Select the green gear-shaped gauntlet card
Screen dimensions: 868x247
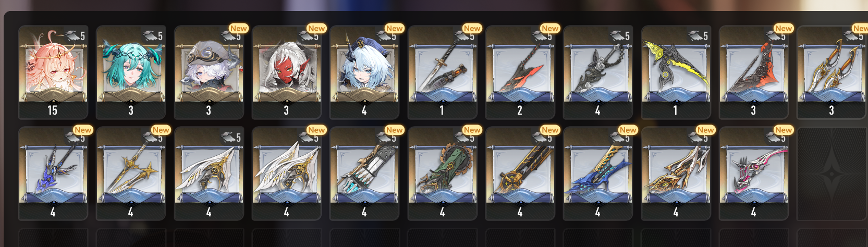(442, 174)
